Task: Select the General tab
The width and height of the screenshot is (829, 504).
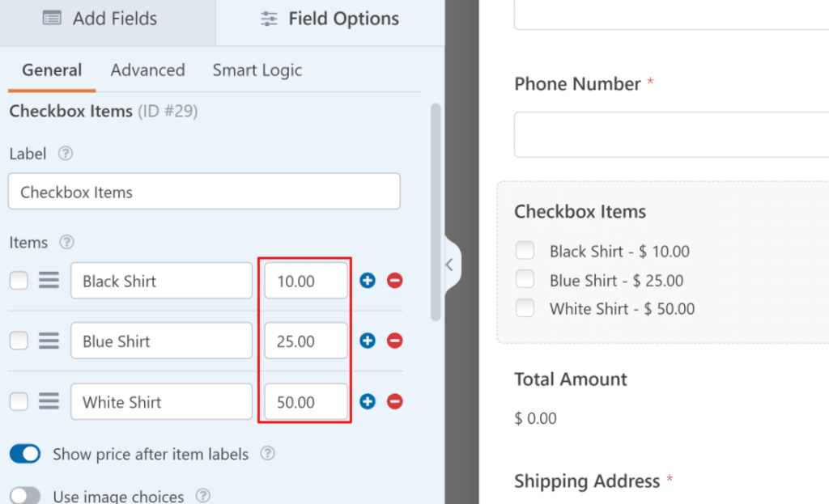Action: (51, 70)
